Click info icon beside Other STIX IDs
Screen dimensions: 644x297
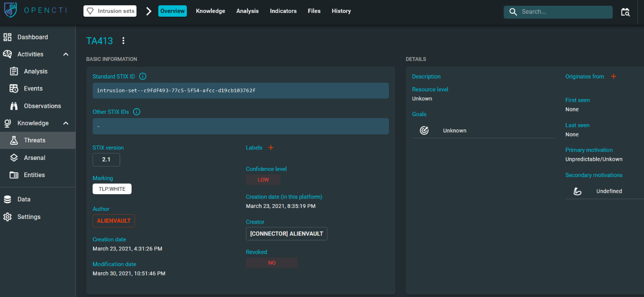click(x=137, y=112)
